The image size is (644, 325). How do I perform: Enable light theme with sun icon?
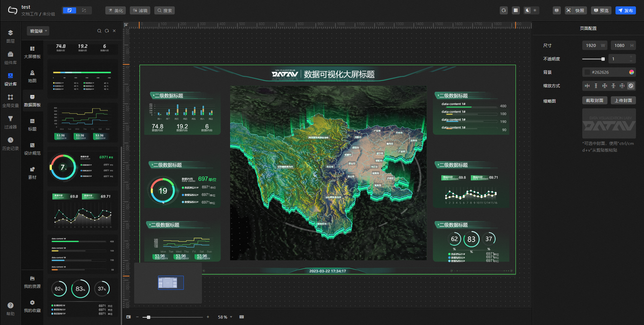[x=535, y=10]
